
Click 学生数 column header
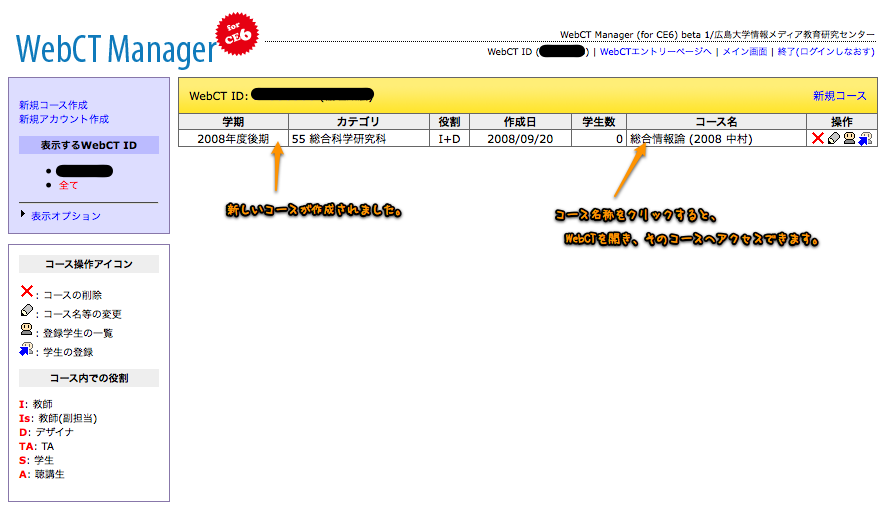point(599,121)
